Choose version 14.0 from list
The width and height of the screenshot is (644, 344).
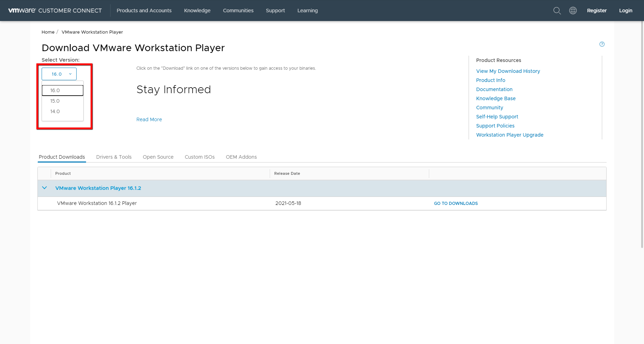[x=63, y=111]
